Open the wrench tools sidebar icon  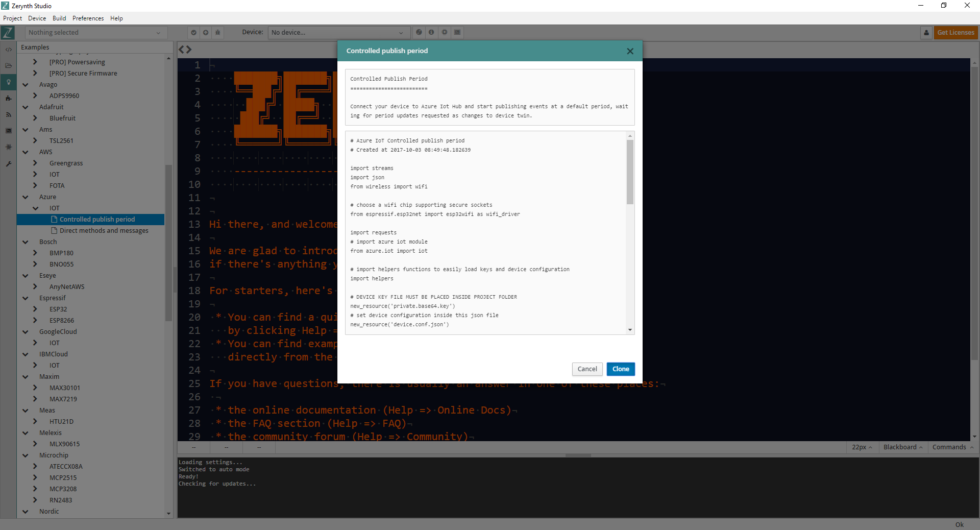[8, 163]
